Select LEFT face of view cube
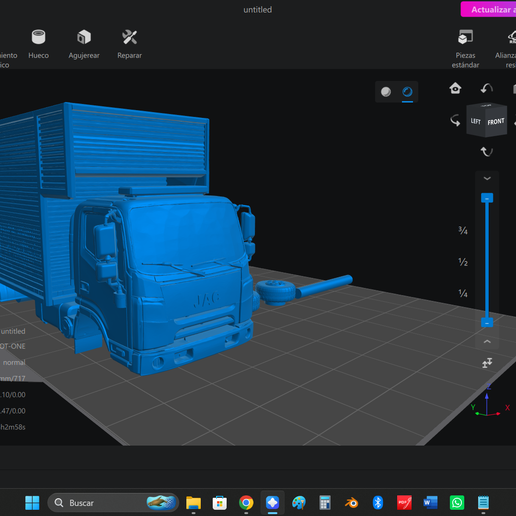The height and width of the screenshot is (516, 516). pos(475,121)
